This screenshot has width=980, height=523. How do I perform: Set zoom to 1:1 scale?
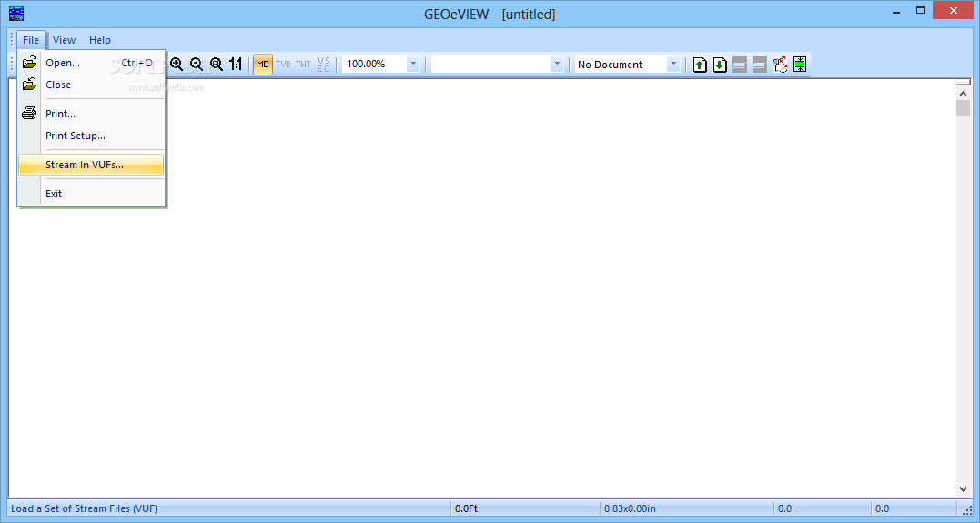236,64
